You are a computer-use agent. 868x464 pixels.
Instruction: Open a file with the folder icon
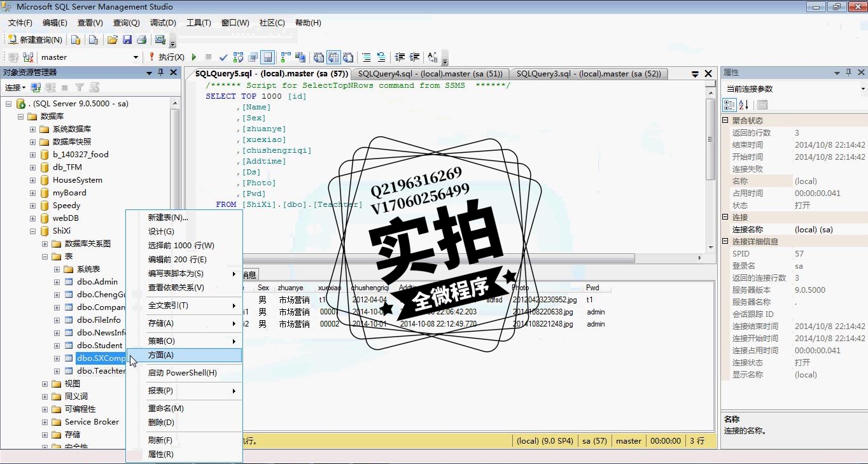point(113,39)
